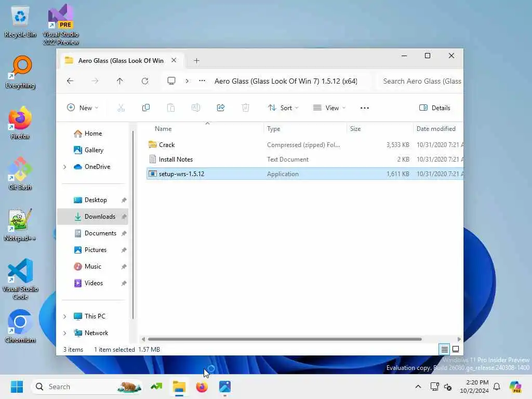
Task: Click the Cut scissors icon in toolbar
Action: point(121,108)
